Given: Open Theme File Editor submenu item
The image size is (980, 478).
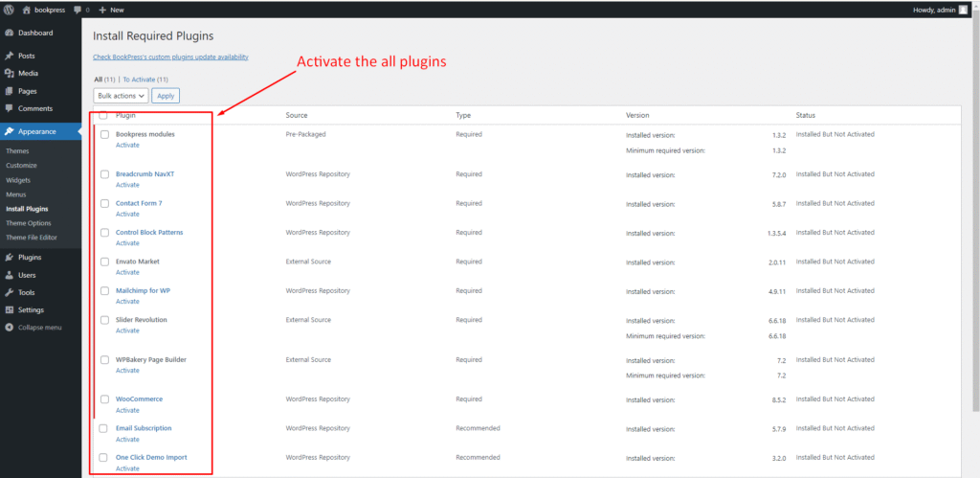Looking at the screenshot, I should (x=32, y=238).
